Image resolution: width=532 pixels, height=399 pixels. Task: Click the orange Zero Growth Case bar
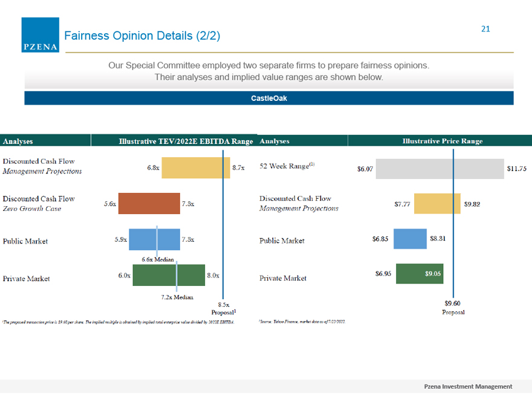[x=149, y=204]
